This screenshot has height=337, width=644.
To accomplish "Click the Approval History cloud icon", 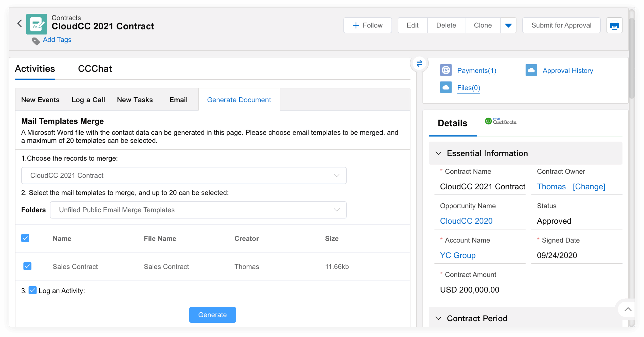I will click(531, 70).
